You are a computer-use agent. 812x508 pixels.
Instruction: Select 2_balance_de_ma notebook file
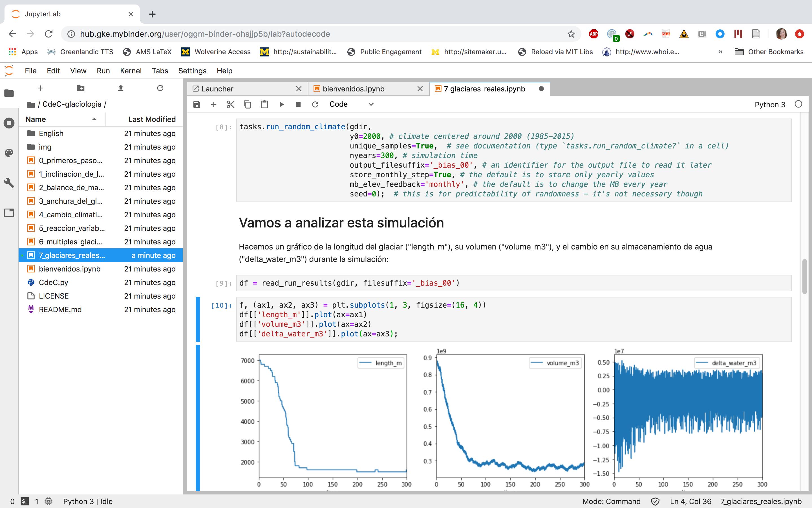click(x=101, y=187)
